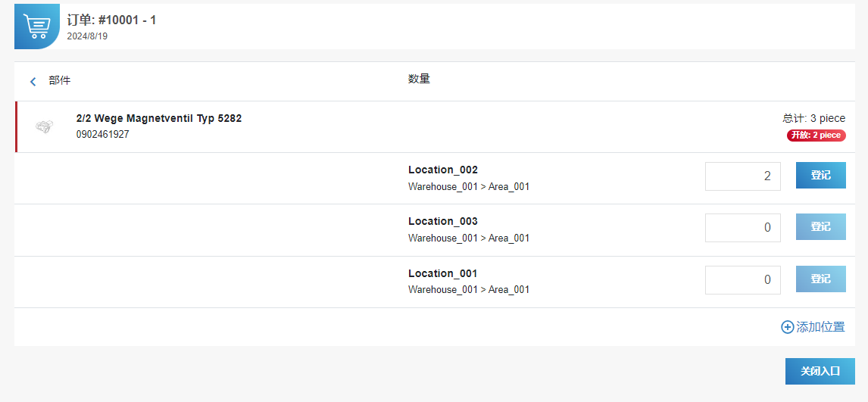
Task: Focus the quantity field for Location_001
Action: (x=742, y=280)
